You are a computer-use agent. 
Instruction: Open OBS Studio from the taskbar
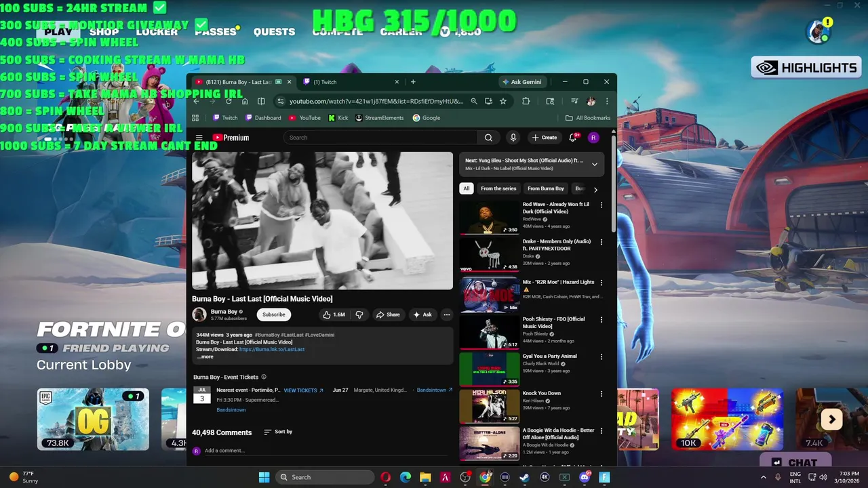click(x=465, y=477)
